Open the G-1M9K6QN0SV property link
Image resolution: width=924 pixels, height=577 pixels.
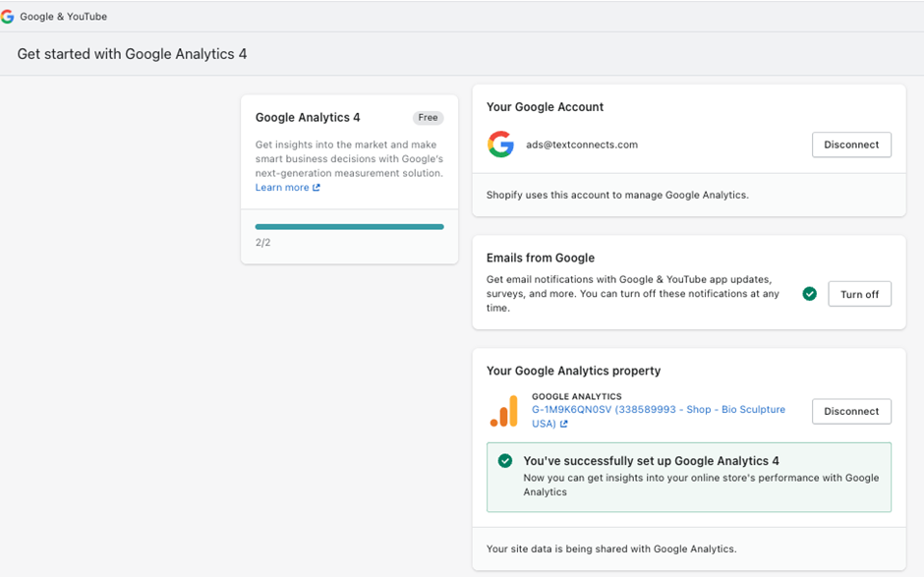(x=658, y=410)
